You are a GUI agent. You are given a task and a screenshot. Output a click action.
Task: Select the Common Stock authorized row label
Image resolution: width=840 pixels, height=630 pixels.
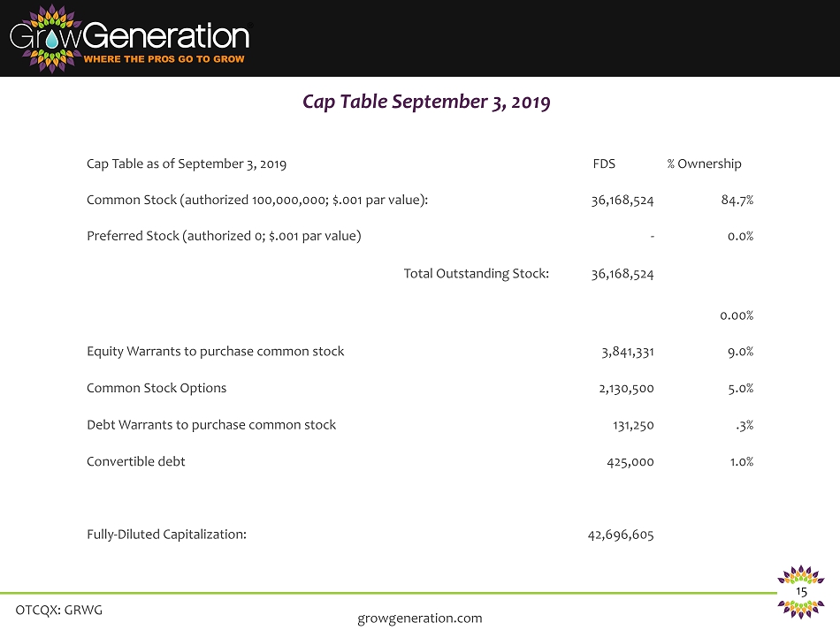[258, 200]
